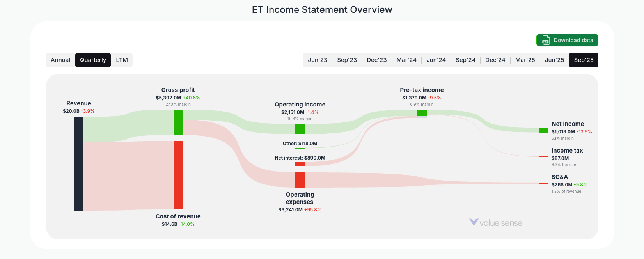Select the Revenue node in the Sankey chart
The width and height of the screenshot is (644, 259).
coord(78,164)
